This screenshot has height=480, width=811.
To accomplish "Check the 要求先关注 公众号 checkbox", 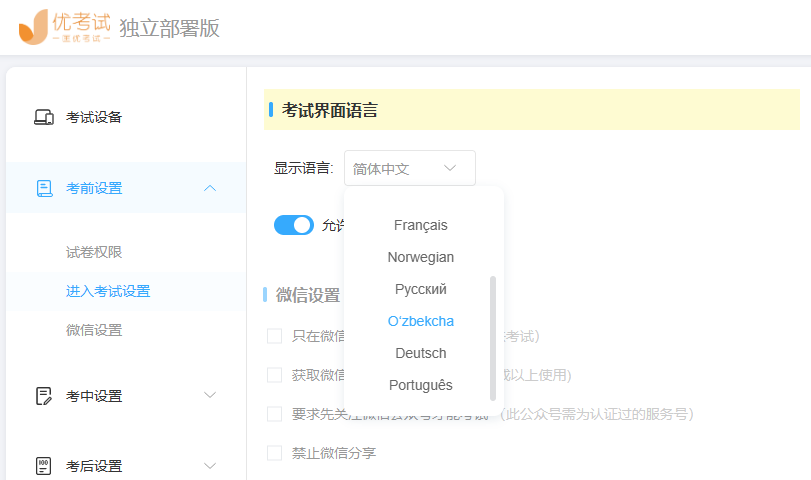I will coord(275,414).
